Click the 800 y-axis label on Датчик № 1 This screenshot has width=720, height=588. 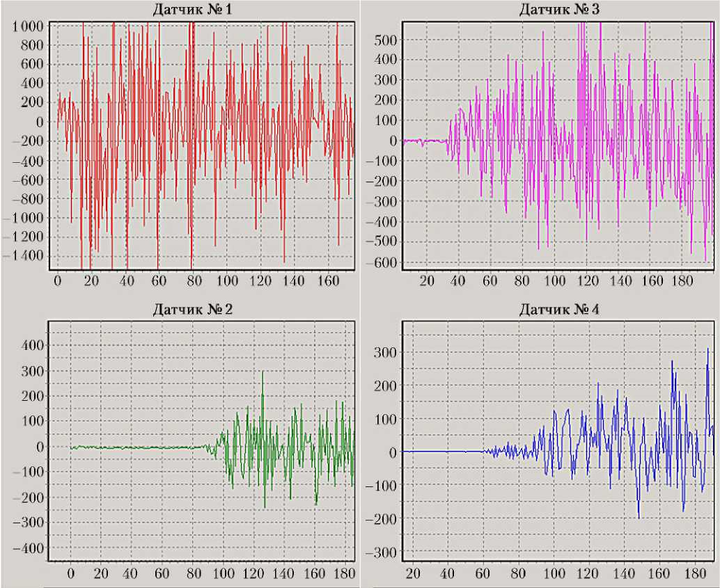click(x=32, y=45)
